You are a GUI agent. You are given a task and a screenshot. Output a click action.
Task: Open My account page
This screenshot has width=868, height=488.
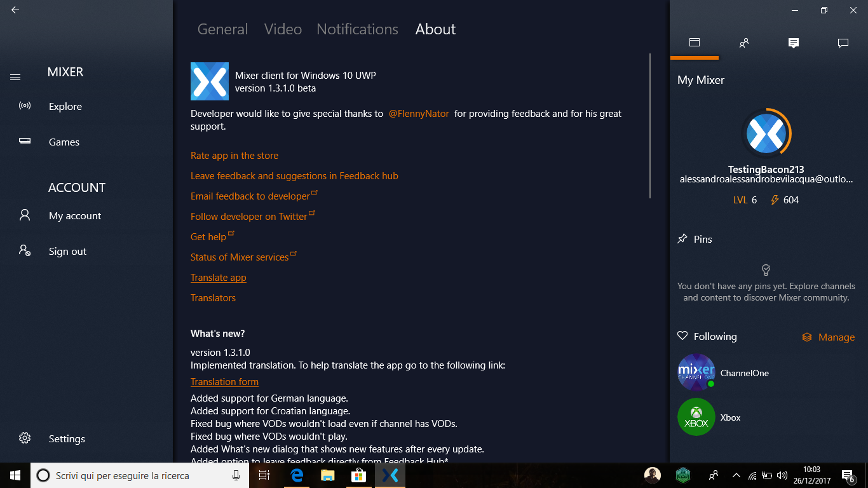coord(75,216)
